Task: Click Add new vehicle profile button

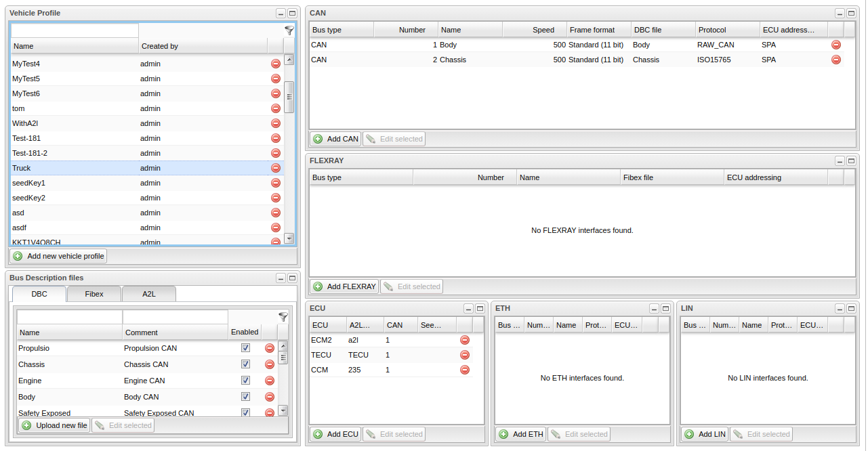Action: pos(58,257)
